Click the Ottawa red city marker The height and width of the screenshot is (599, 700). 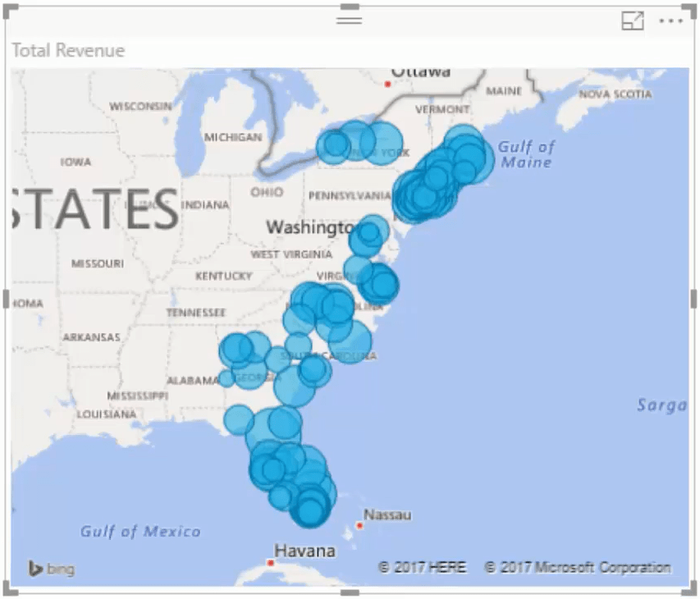point(387,84)
